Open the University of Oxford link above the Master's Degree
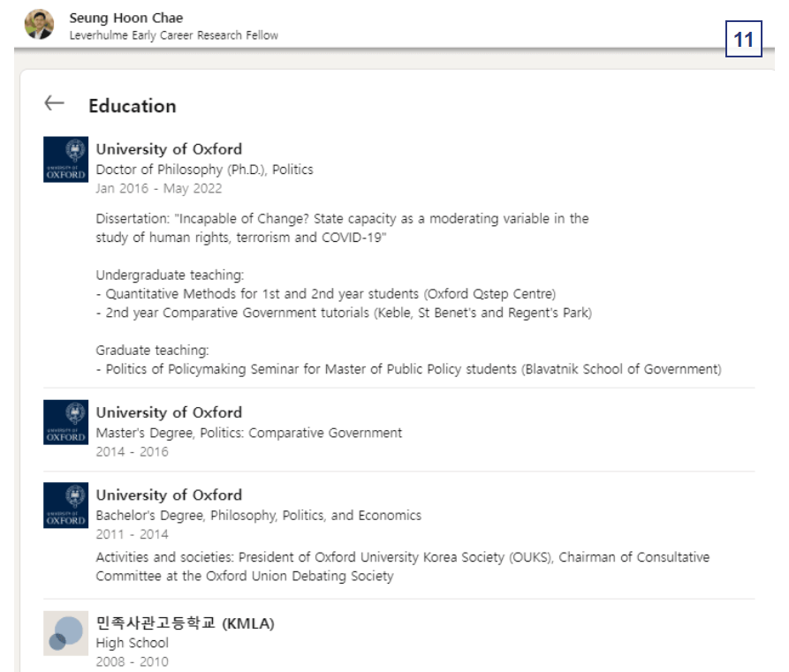Viewport: 789px width, 672px height. click(x=169, y=412)
